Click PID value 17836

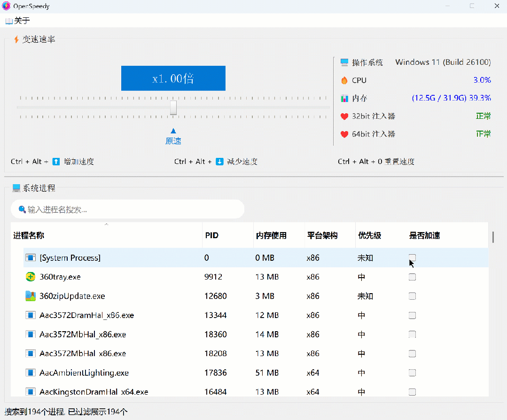point(216,373)
